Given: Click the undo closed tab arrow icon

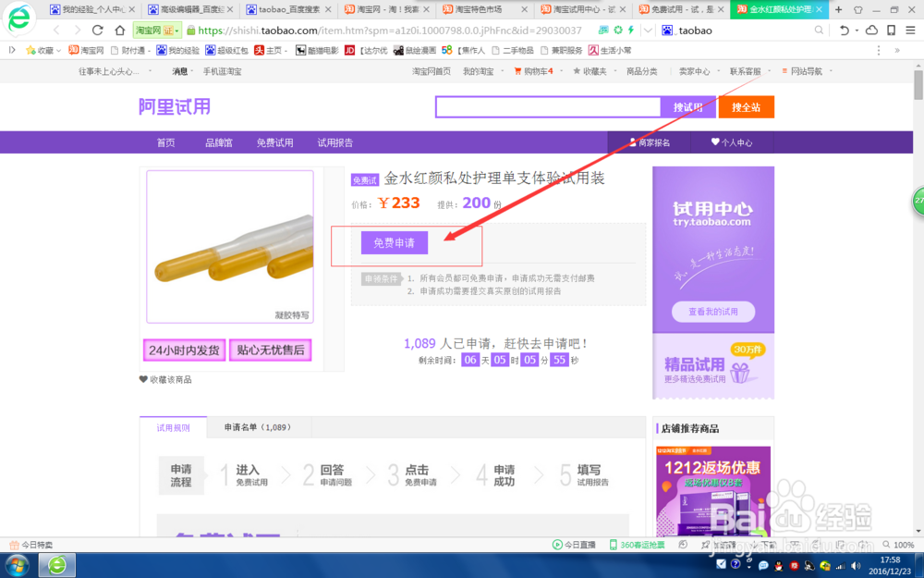Looking at the screenshot, I should click(x=844, y=31).
